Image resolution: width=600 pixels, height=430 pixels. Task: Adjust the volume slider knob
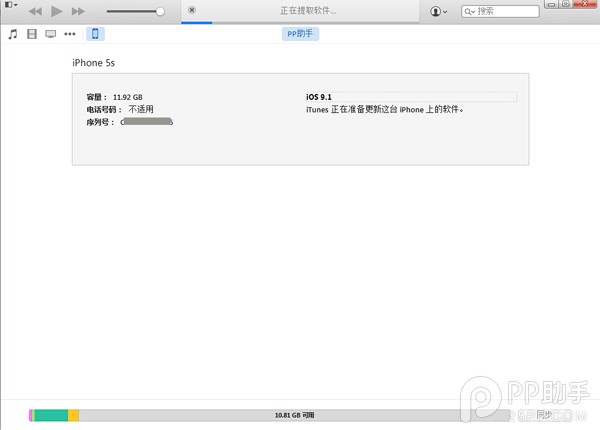(x=160, y=11)
